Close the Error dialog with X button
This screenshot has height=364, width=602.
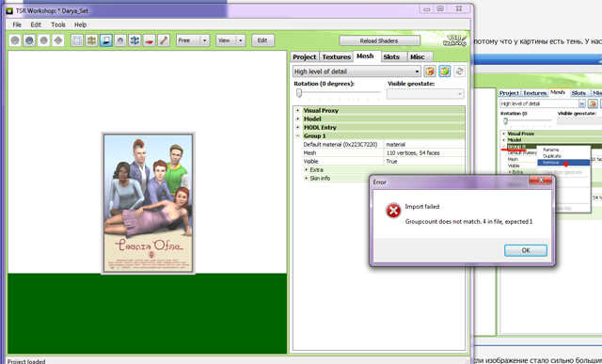(541, 180)
